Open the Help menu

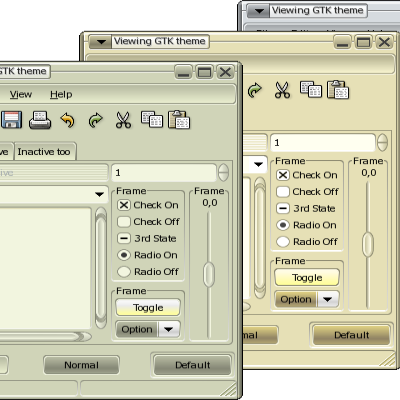[x=61, y=94]
